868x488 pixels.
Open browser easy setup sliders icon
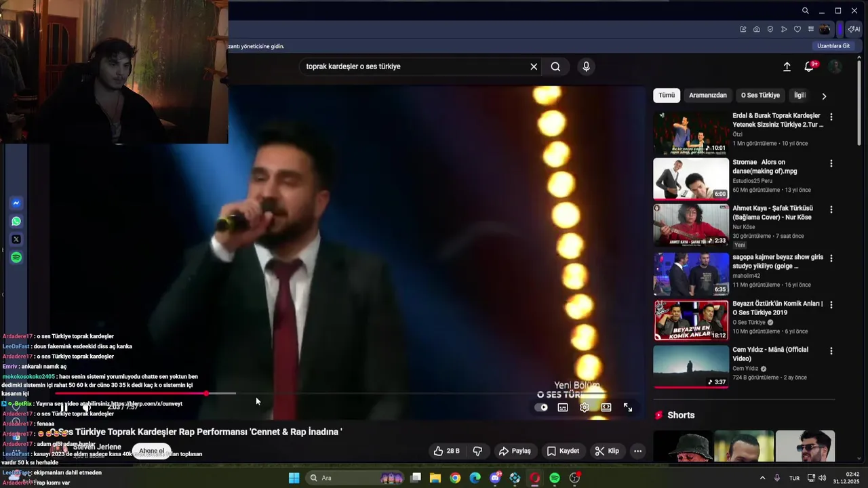click(x=811, y=29)
